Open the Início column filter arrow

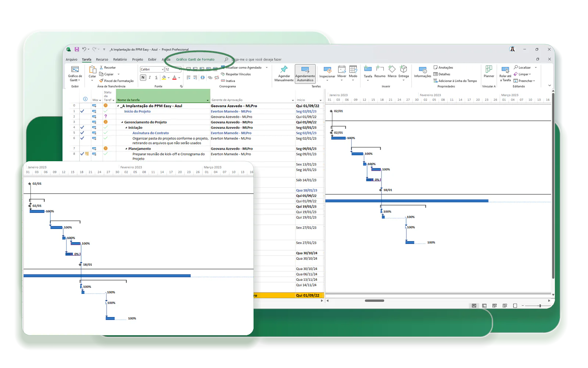click(x=320, y=100)
